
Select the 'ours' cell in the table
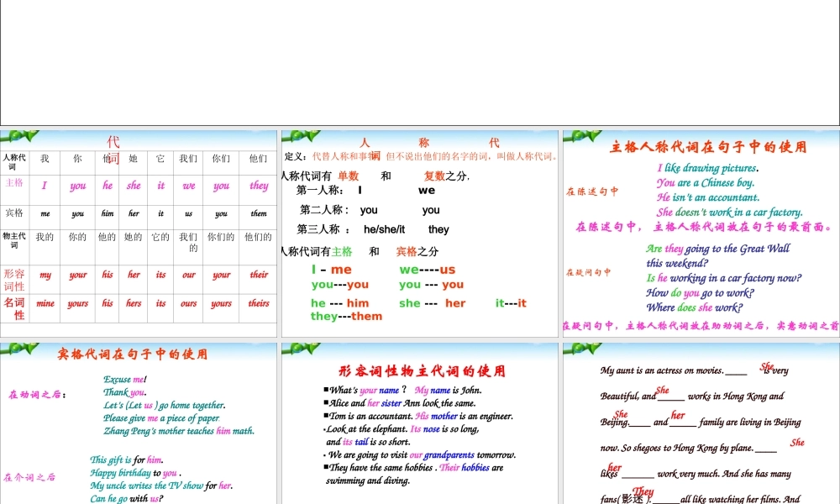pyautogui.click(x=188, y=304)
